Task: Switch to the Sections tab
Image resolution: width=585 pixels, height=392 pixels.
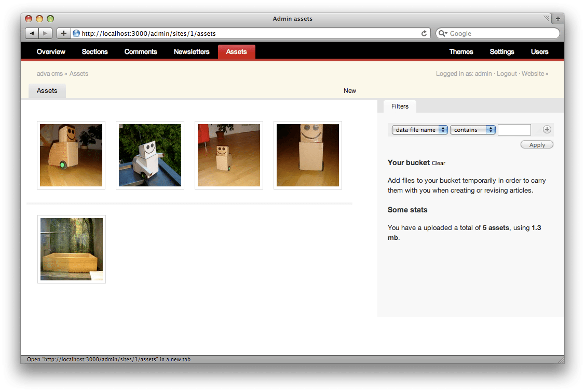Action: 95,51
